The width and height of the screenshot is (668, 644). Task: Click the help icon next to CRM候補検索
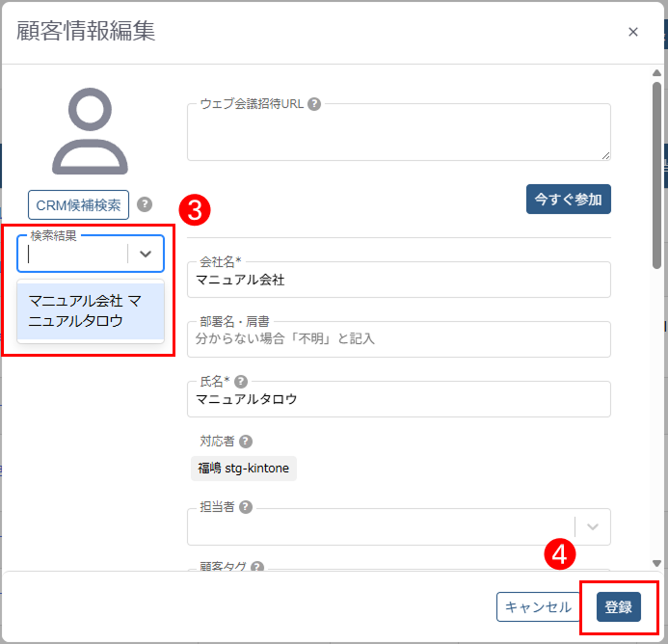tap(145, 204)
